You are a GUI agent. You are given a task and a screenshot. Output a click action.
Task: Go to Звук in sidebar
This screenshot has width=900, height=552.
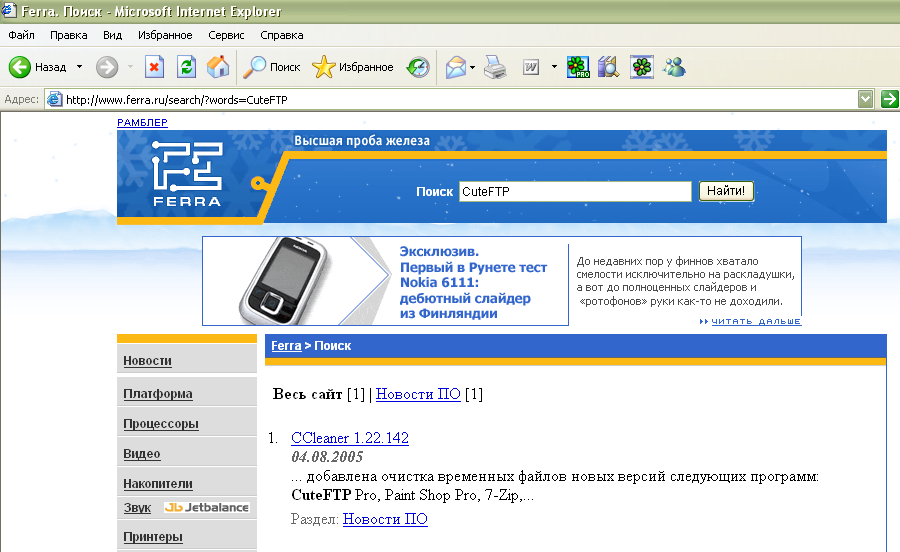click(x=137, y=508)
